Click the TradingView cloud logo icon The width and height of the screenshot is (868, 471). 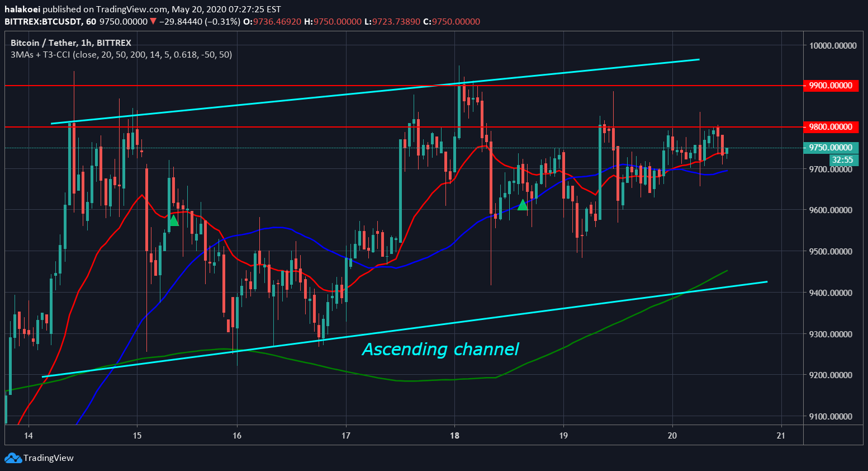(x=13, y=458)
